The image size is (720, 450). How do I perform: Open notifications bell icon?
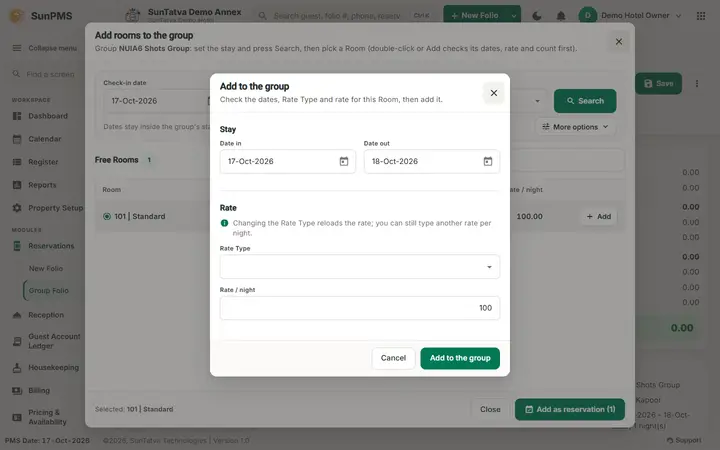(x=561, y=16)
